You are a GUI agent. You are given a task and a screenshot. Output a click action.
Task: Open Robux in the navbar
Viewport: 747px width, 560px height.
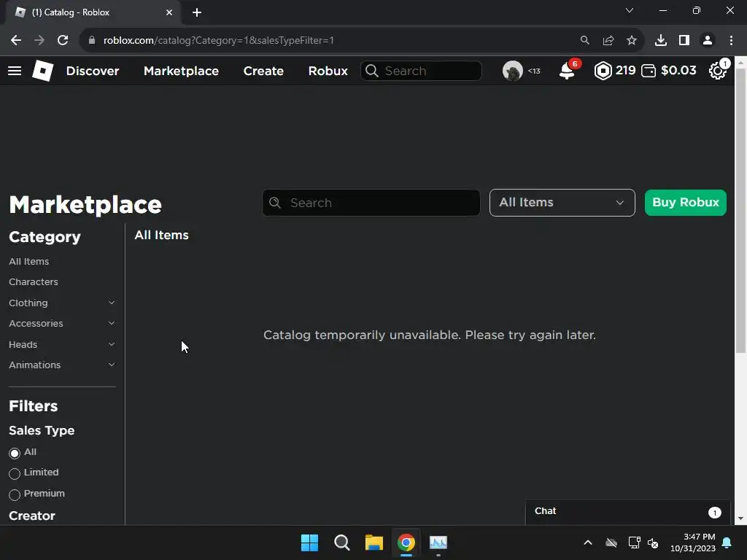click(328, 71)
